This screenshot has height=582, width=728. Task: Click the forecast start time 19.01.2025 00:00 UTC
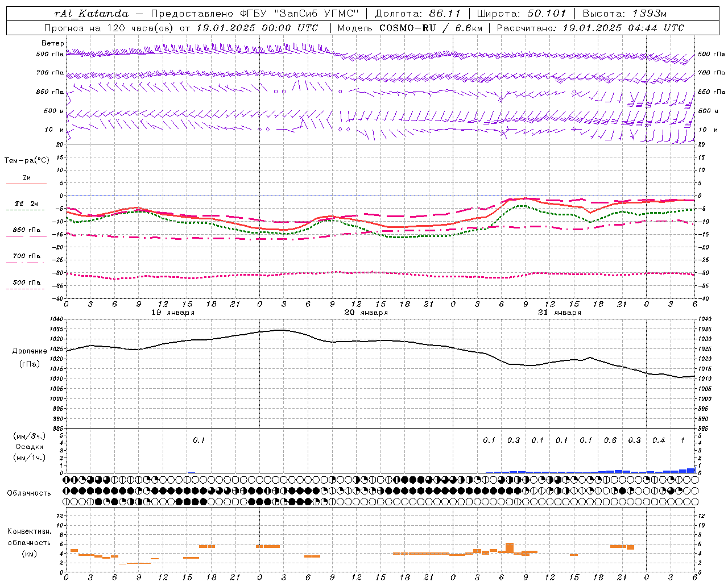click(x=257, y=28)
